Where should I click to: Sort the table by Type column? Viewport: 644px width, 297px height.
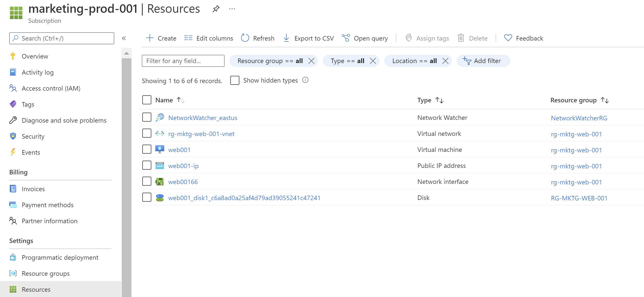(430, 100)
